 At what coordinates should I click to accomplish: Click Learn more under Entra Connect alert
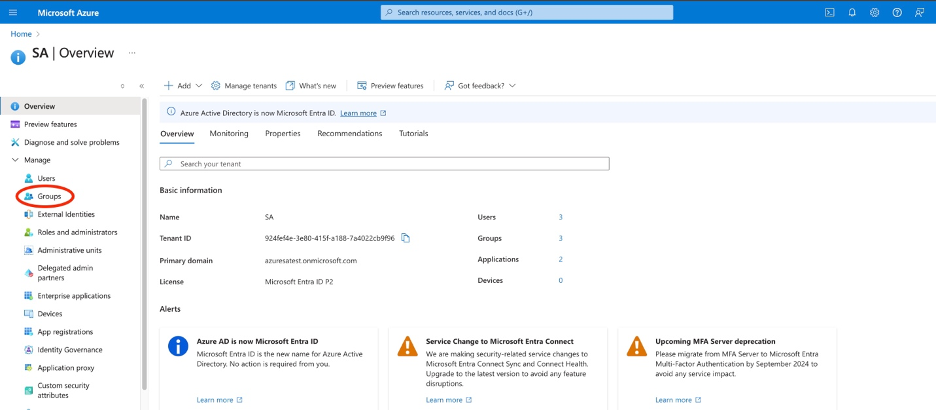pyautogui.click(x=448, y=400)
